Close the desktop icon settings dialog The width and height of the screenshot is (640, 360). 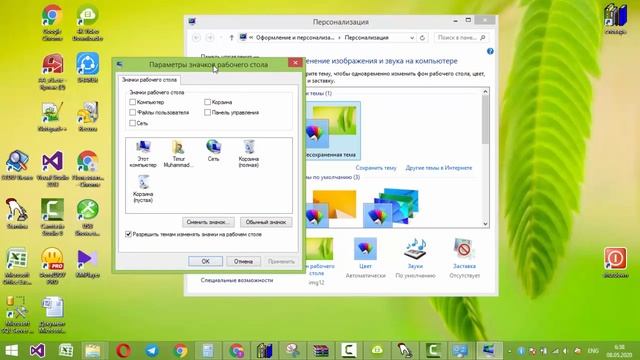(x=295, y=62)
